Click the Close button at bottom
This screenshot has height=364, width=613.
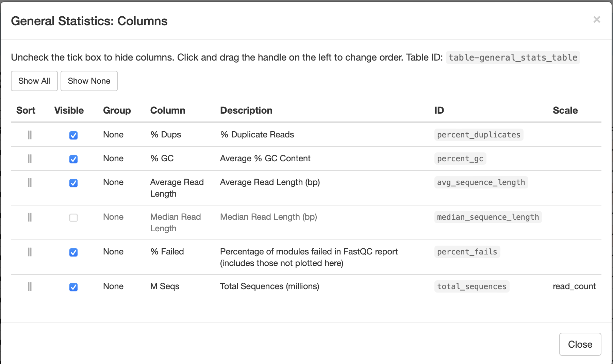(x=580, y=344)
